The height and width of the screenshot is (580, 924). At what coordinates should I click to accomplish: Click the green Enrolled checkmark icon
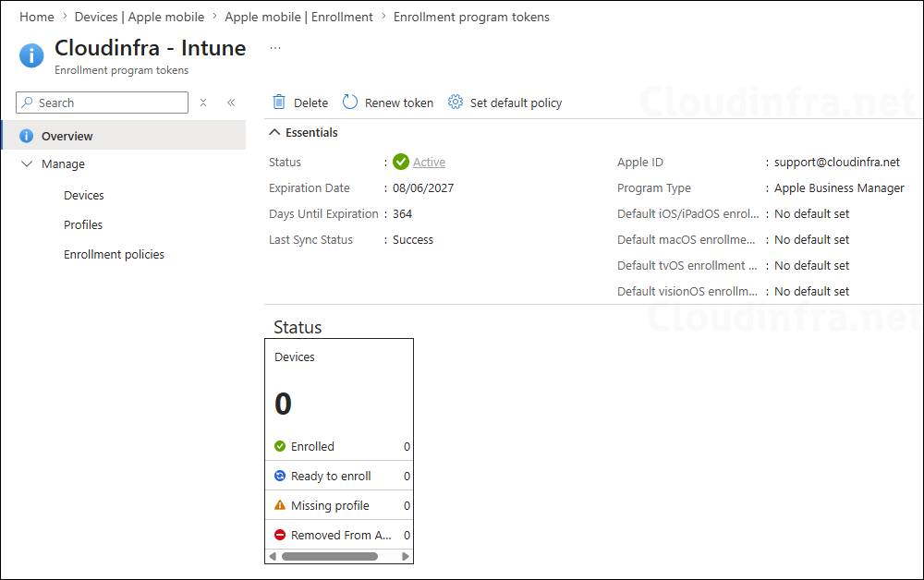coord(280,446)
